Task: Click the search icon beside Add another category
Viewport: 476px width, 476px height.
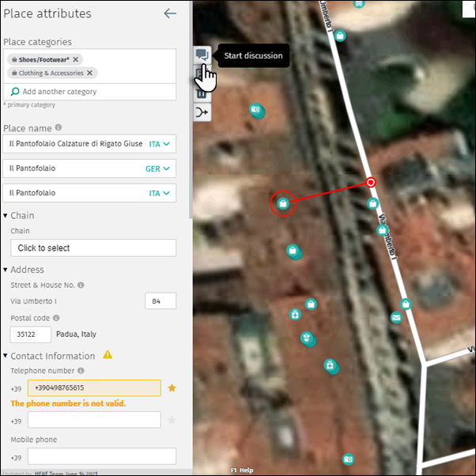Action: coord(15,92)
